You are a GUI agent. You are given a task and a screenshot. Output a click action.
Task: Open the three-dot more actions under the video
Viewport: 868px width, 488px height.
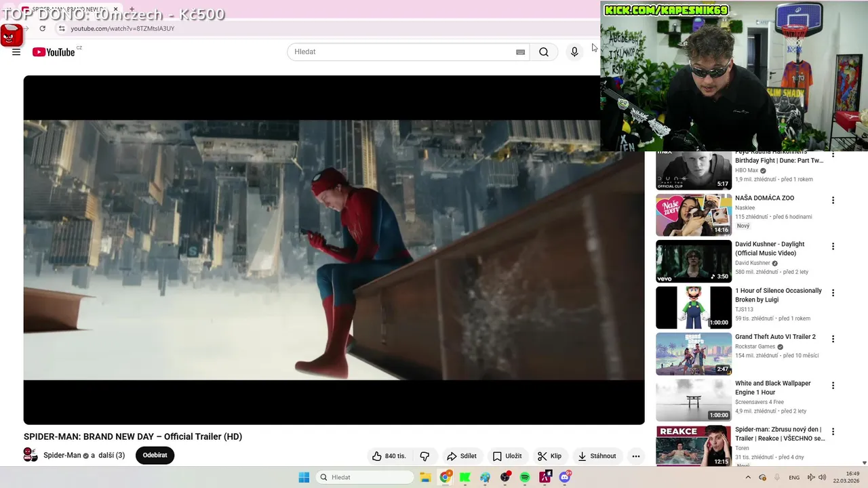(x=635, y=456)
